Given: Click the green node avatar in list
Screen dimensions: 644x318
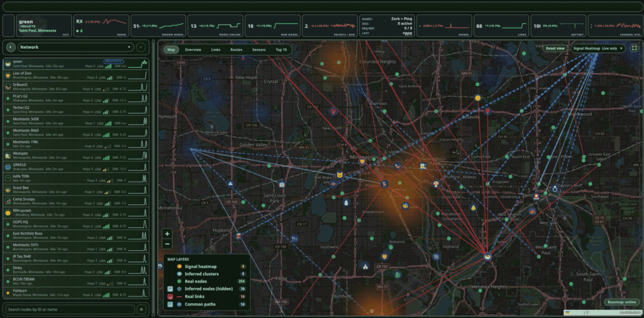Looking at the screenshot, I should click(x=8, y=63).
